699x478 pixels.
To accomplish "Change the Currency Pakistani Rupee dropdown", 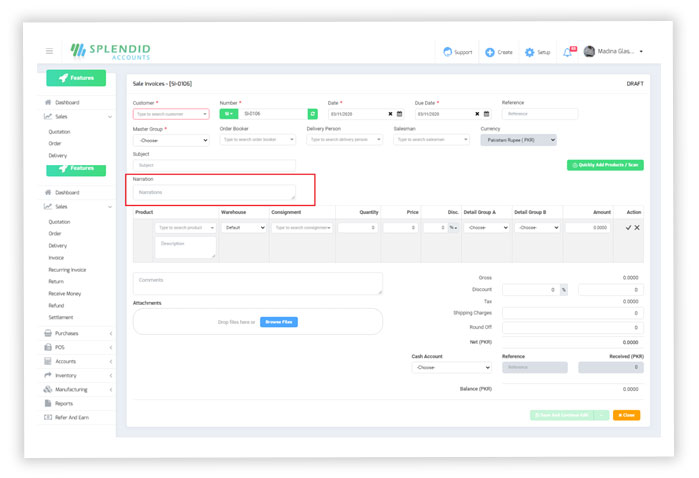I will point(518,140).
